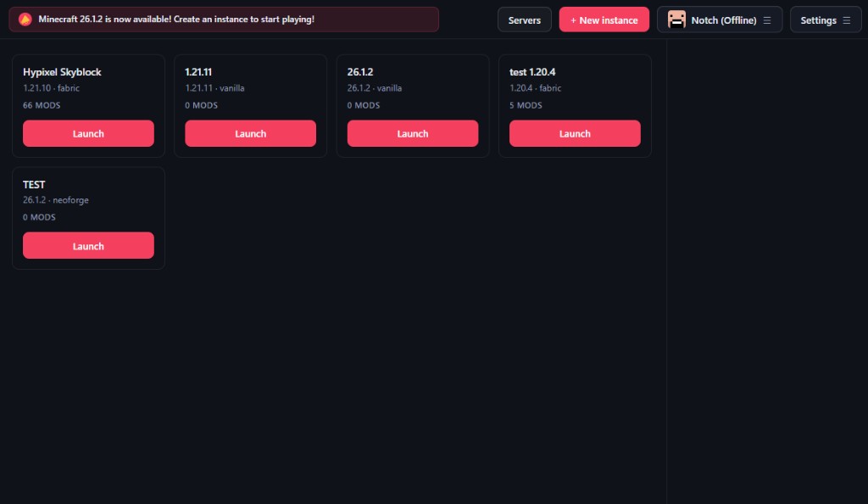The width and height of the screenshot is (868, 504).
Task: Select the 1.21.11 instance card title
Action: tap(198, 72)
